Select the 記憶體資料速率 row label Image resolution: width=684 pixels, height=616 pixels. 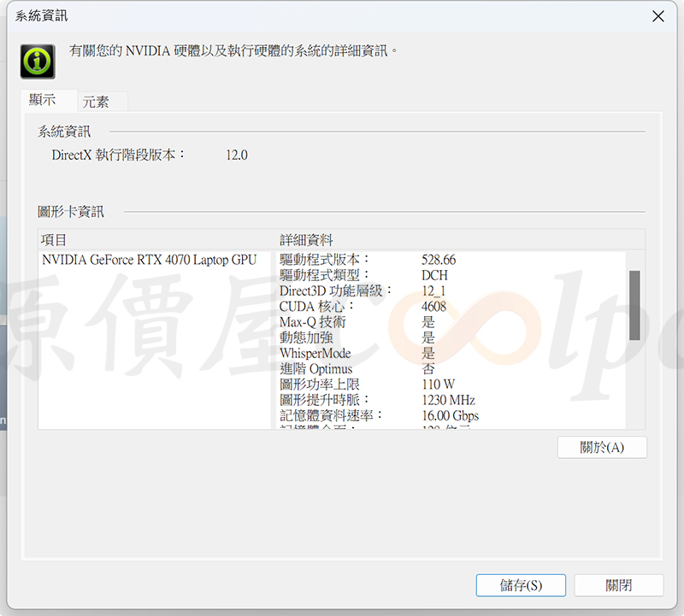click(331, 415)
